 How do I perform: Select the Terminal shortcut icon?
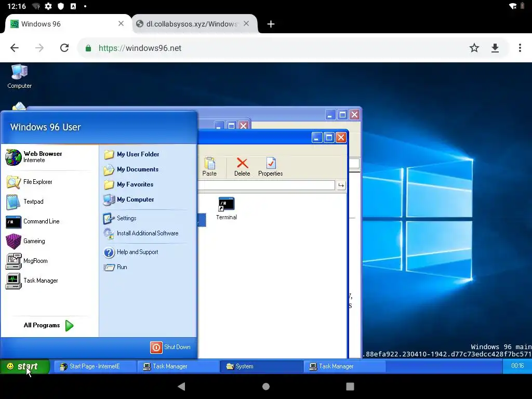click(227, 208)
